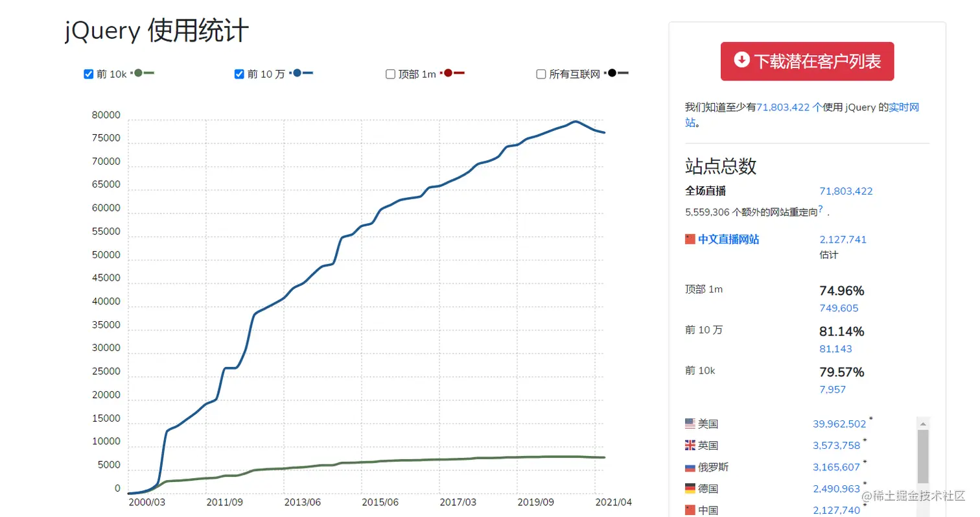
Task: Click the question mark after 重定向
Action: (821, 209)
